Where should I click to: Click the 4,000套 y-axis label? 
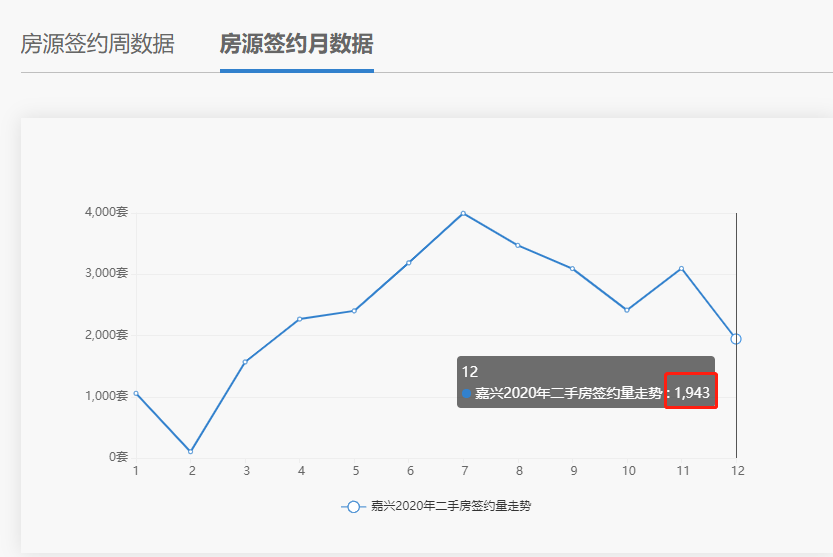click(x=108, y=212)
